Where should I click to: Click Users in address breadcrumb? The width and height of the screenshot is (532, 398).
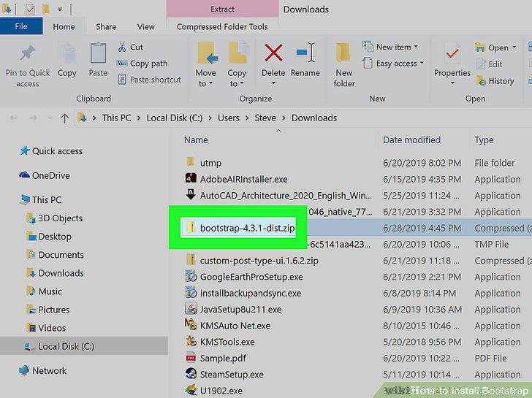point(228,118)
